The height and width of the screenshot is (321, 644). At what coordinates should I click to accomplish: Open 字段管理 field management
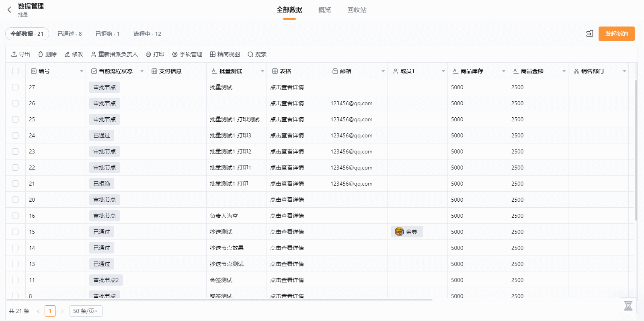pos(187,54)
